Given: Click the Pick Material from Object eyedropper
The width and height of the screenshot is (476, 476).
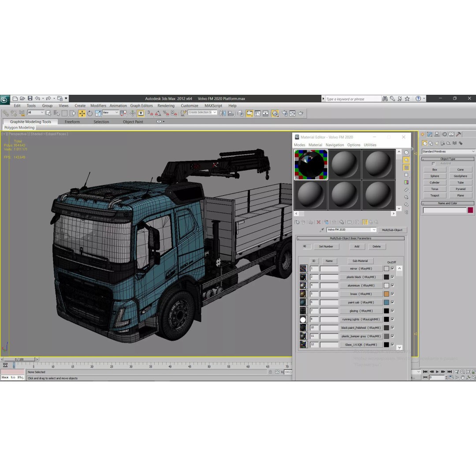Looking at the screenshot, I should coord(322,230).
